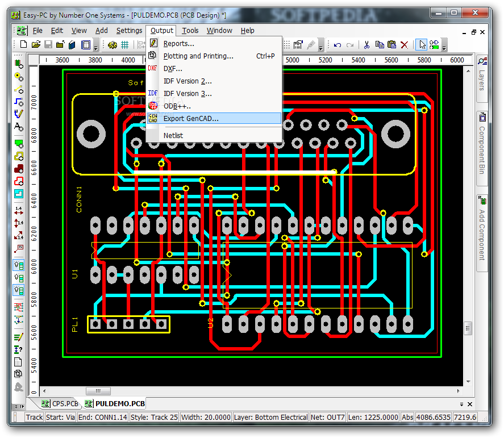Image resolution: width=504 pixels, height=438 pixels.
Task: Click the open folder icon
Action: pyautogui.click(x=36, y=44)
